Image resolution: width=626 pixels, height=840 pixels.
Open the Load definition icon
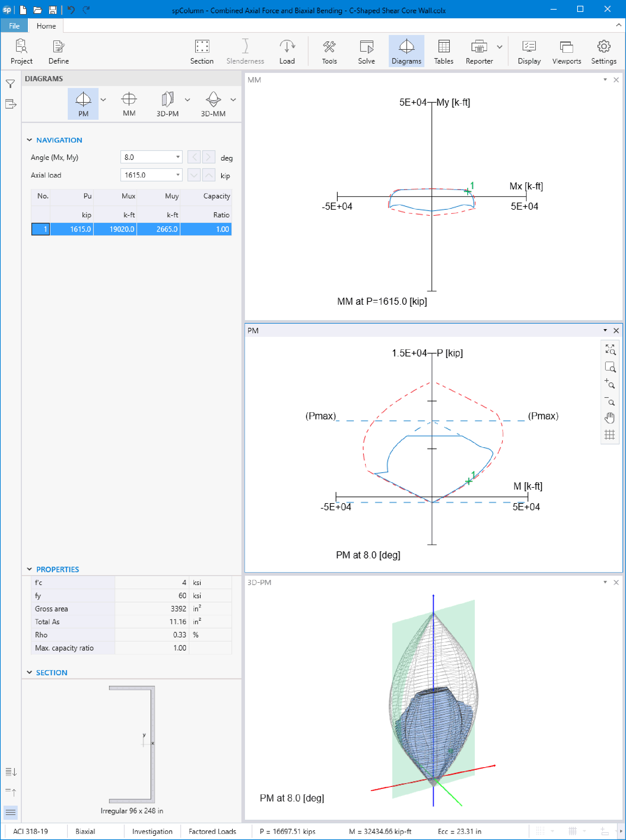(x=287, y=52)
